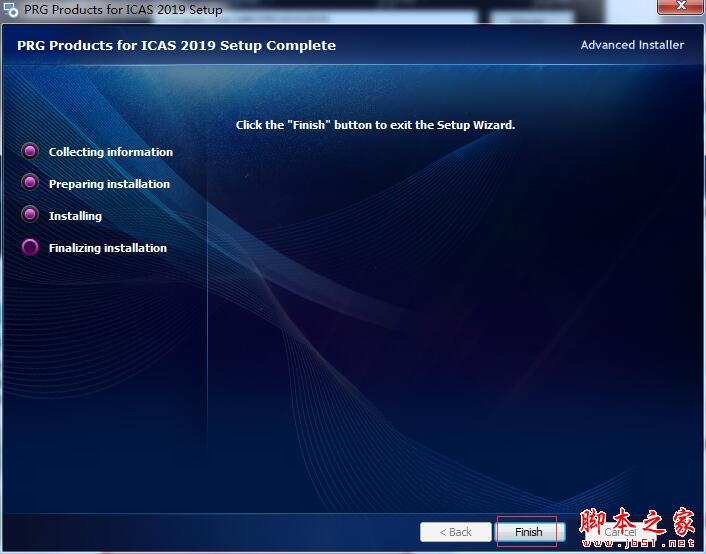Close the Setup window

pyautogui.click(x=681, y=6)
